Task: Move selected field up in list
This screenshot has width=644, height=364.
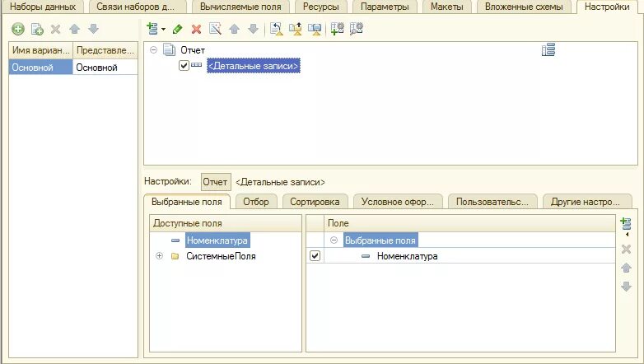Action: pyautogui.click(x=626, y=268)
